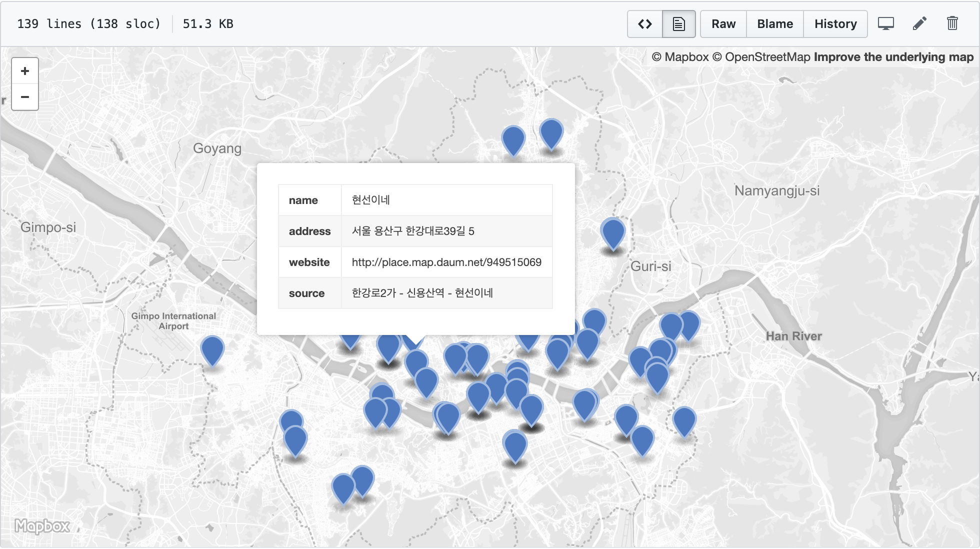This screenshot has height=549, width=980.
Task: Click the History button to view commits
Action: pos(836,24)
